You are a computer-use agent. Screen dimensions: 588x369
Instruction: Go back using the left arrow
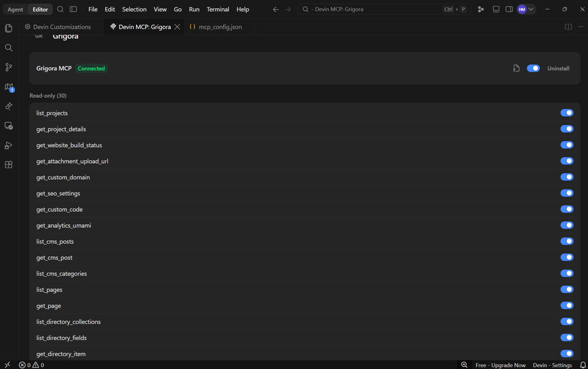click(x=275, y=10)
